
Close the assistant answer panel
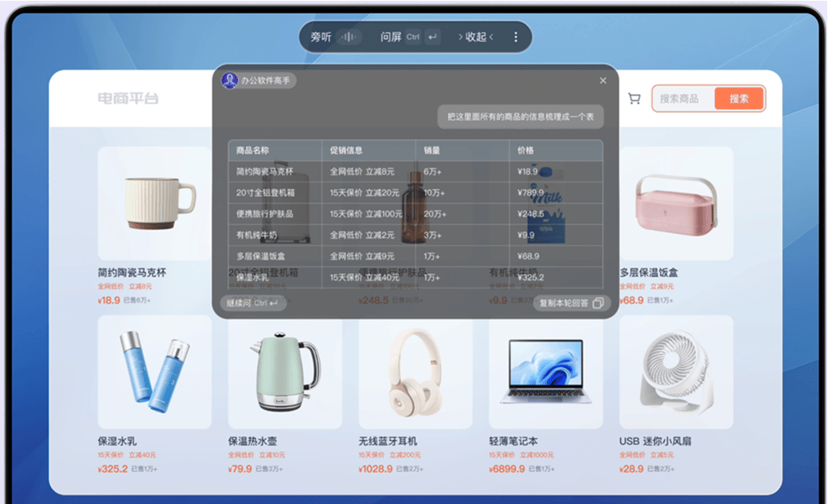603,80
